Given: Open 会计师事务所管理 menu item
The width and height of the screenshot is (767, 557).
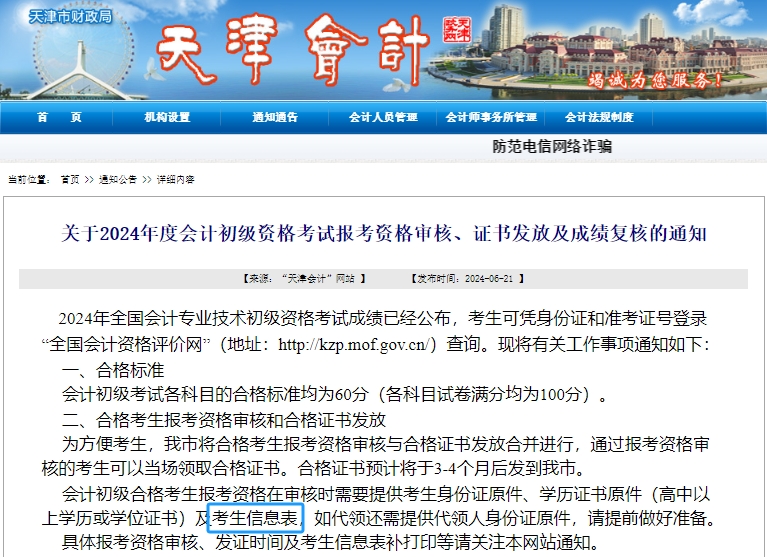Looking at the screenshot, I should pyautogui.click(x=491, y=118).
